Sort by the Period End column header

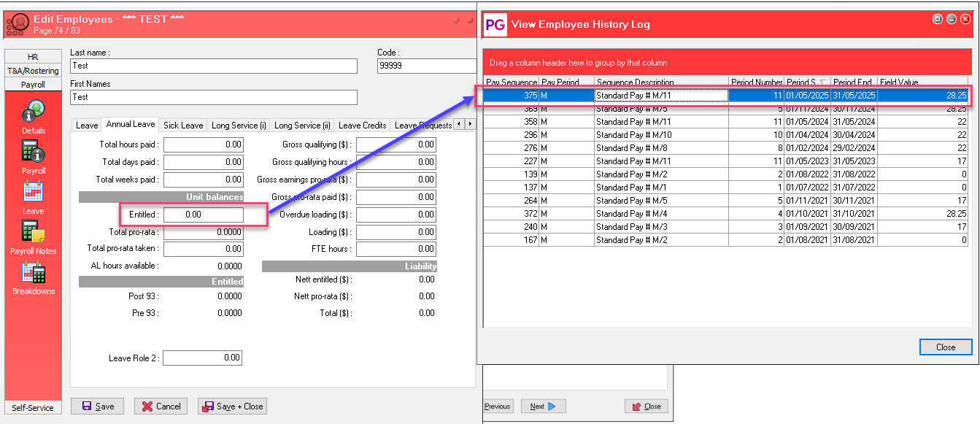pyautogui.click(x=854, y=82)
